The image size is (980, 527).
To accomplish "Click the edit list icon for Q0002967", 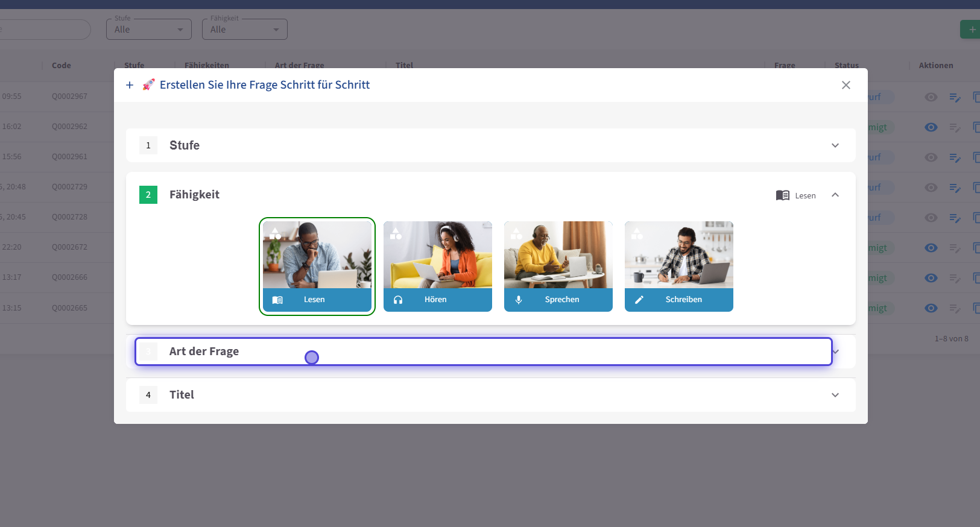I will 955,97.
